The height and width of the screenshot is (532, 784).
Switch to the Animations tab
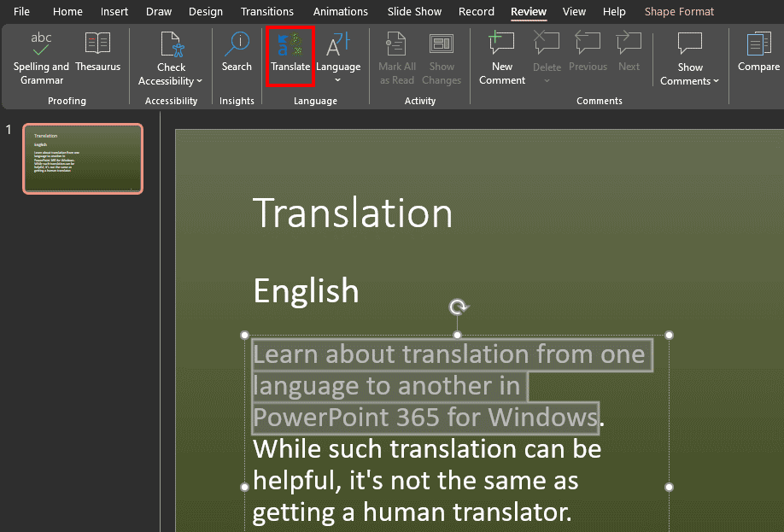340,11
